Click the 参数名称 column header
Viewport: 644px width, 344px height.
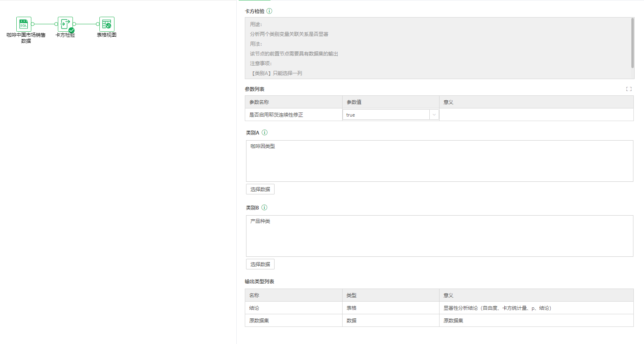coord(259,102)
